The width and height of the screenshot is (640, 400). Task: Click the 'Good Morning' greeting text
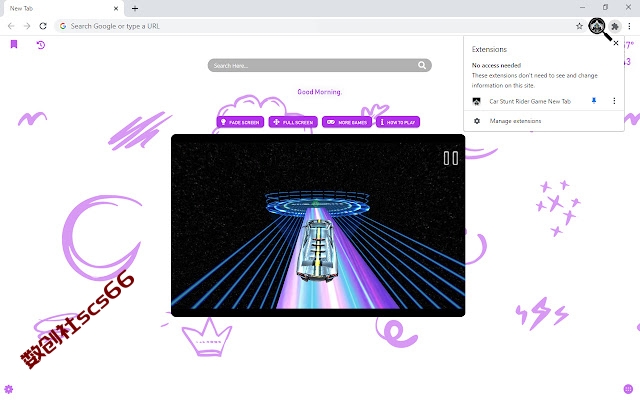tap(319, 92)
